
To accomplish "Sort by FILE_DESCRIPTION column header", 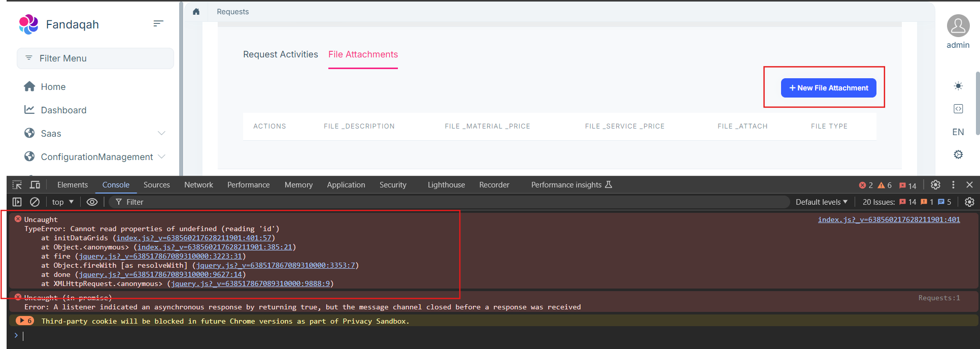I will 359,126.
